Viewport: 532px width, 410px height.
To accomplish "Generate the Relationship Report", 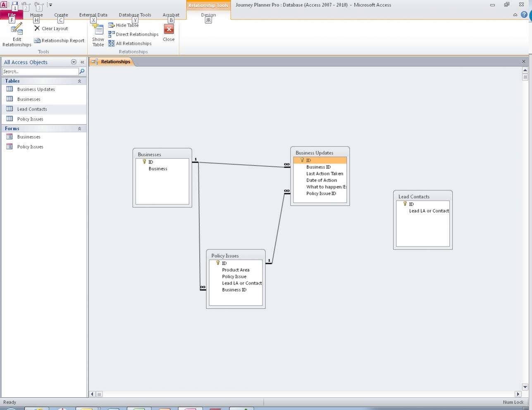I will coord(59,41).
